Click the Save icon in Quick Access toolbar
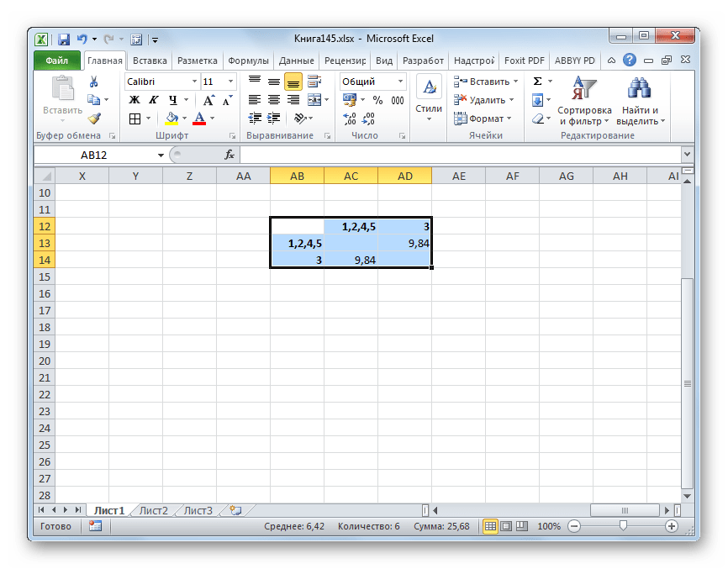Viewport: 728px width, 569px height. (63, 40)
